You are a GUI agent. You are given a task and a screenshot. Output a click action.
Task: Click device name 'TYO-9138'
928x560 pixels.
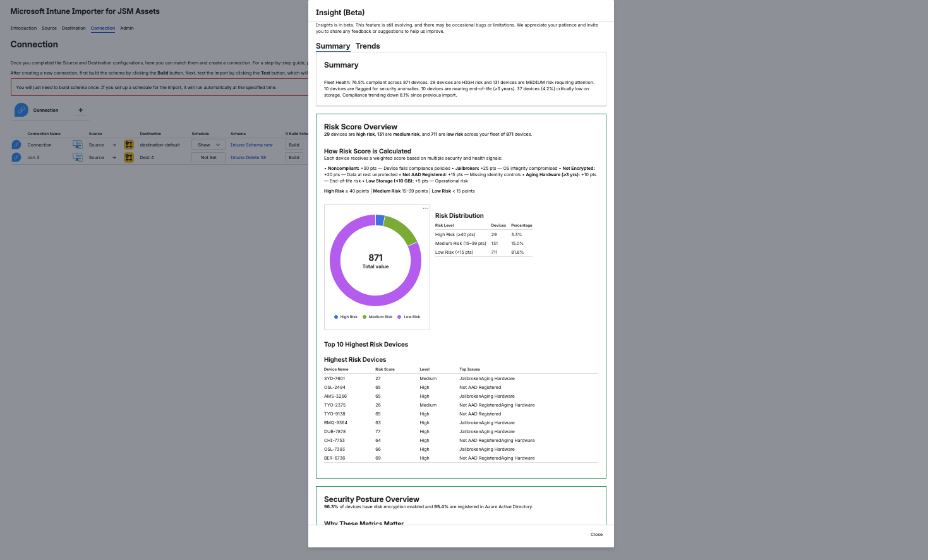coord(335,414)
